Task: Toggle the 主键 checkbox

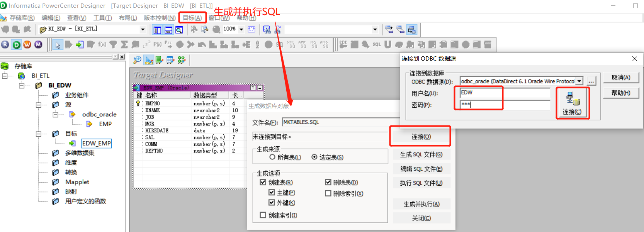Action: click(272, 192)
